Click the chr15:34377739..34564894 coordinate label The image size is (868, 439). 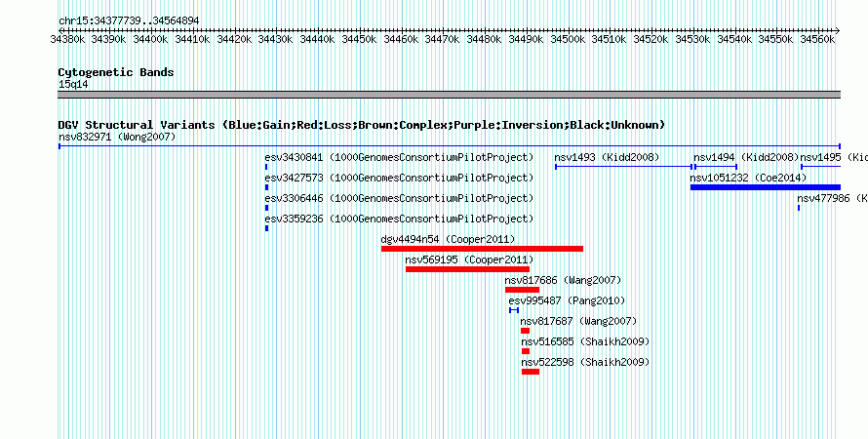coord(129,21)
